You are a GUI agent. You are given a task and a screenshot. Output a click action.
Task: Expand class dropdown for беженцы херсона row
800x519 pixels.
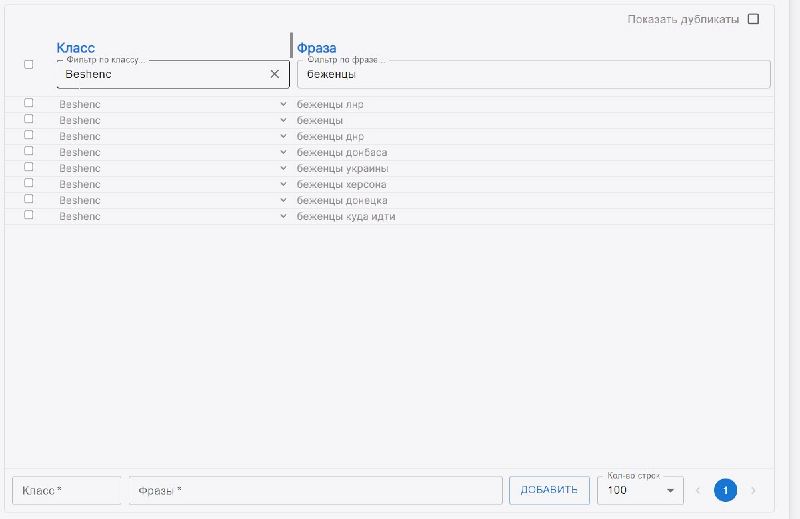pos(283,184)
